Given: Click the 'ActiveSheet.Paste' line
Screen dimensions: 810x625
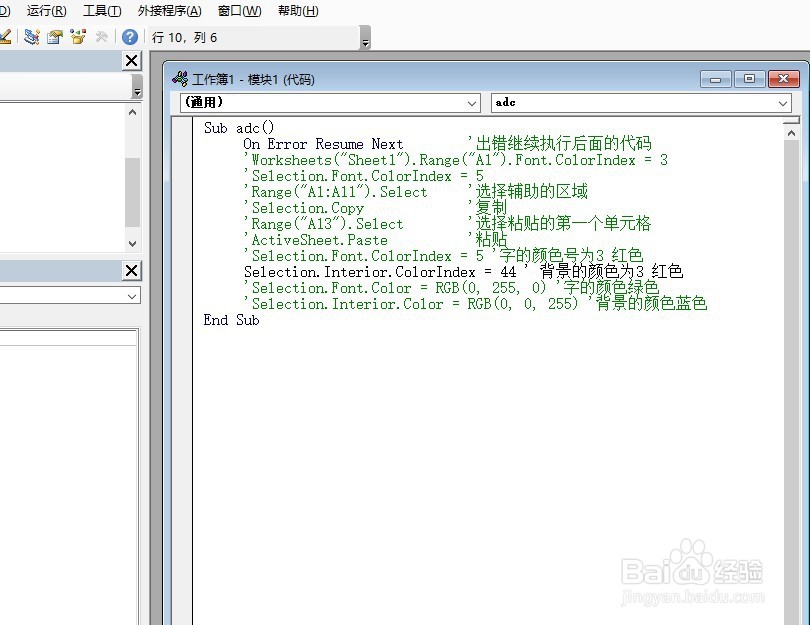Looking at the screenshot, I should (316, 240).
